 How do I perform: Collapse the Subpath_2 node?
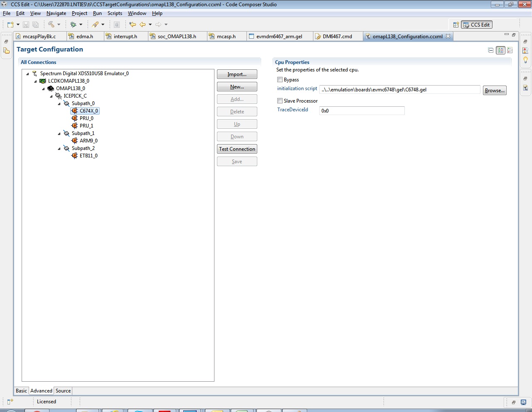59,148
